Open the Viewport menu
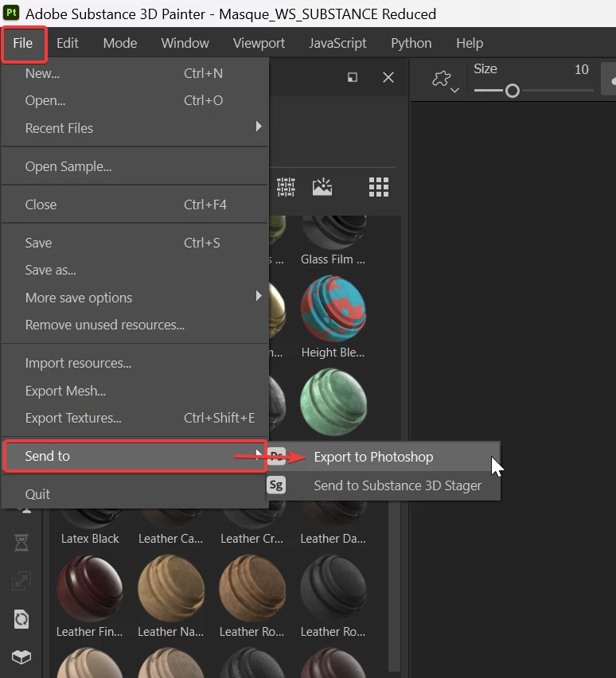616x678 pixels. click(x=259, y=43)
